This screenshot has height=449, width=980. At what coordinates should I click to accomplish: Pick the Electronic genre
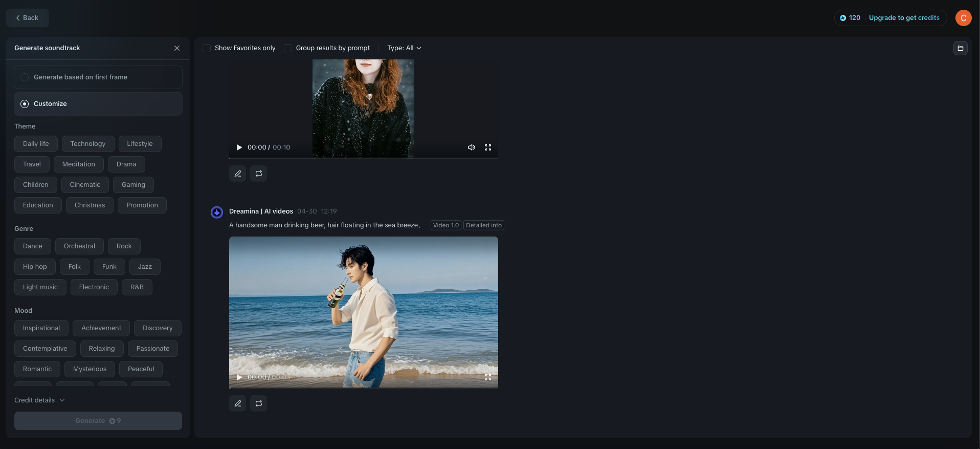(x=94, y=287)
